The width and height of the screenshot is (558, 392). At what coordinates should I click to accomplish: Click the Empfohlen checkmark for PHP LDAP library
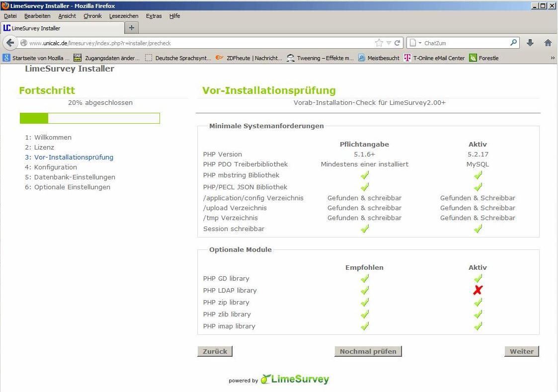click(364, 290)
